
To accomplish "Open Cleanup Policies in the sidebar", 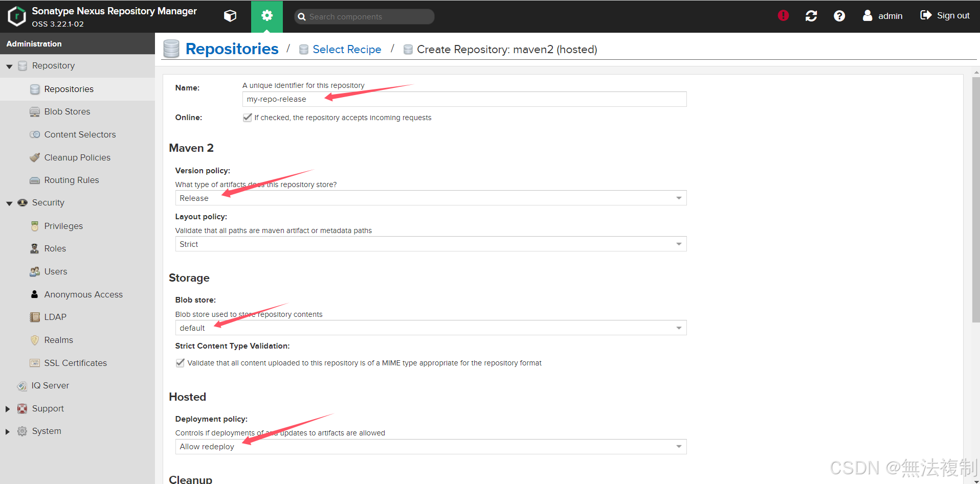I will click(77, 157).
